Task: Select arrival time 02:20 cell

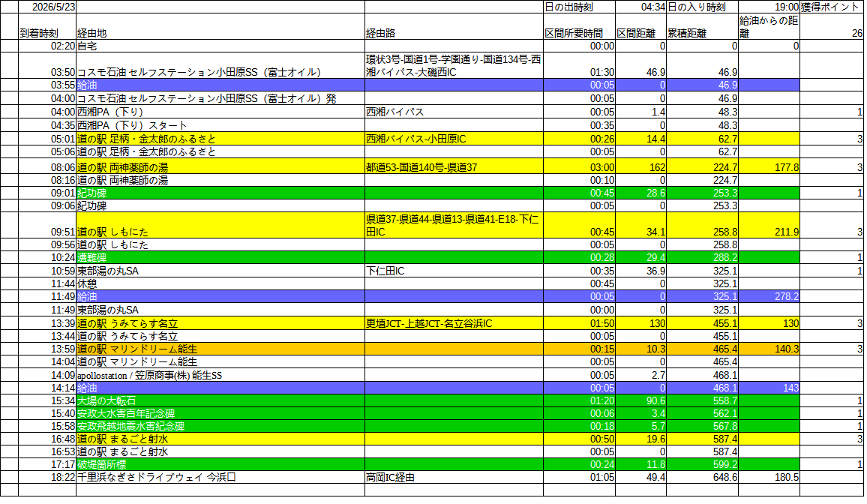Action: coord(47,46)
